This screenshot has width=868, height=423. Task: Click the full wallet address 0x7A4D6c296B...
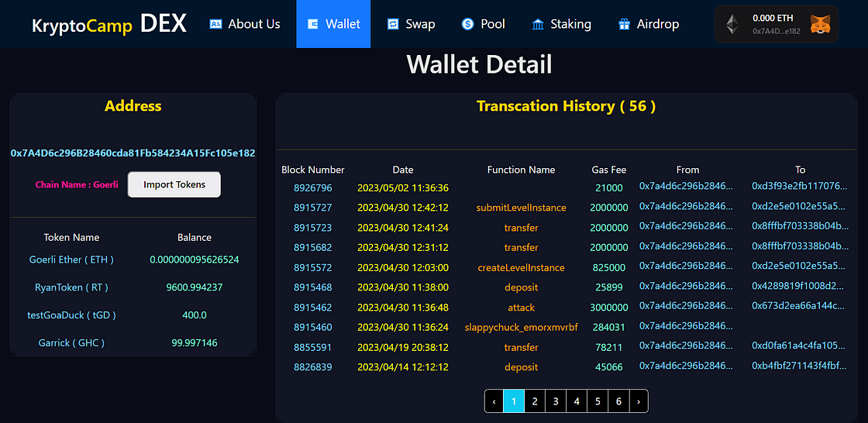[x=133, y=153]
